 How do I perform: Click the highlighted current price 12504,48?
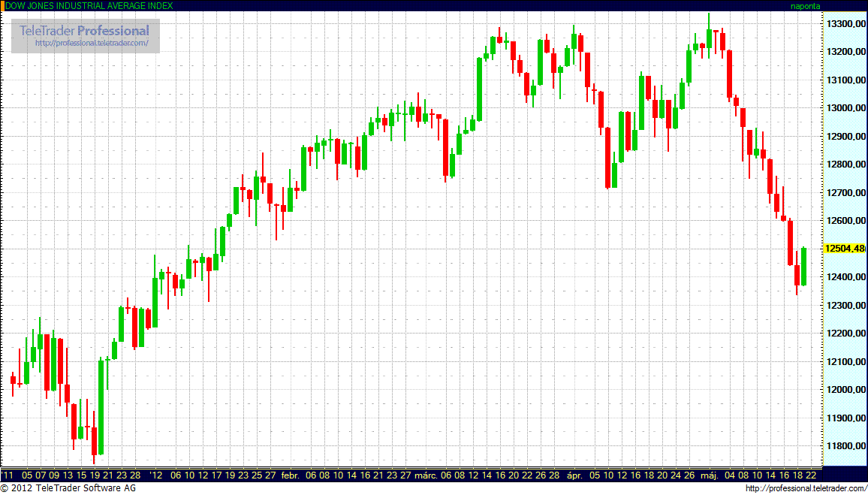[845, 249]
